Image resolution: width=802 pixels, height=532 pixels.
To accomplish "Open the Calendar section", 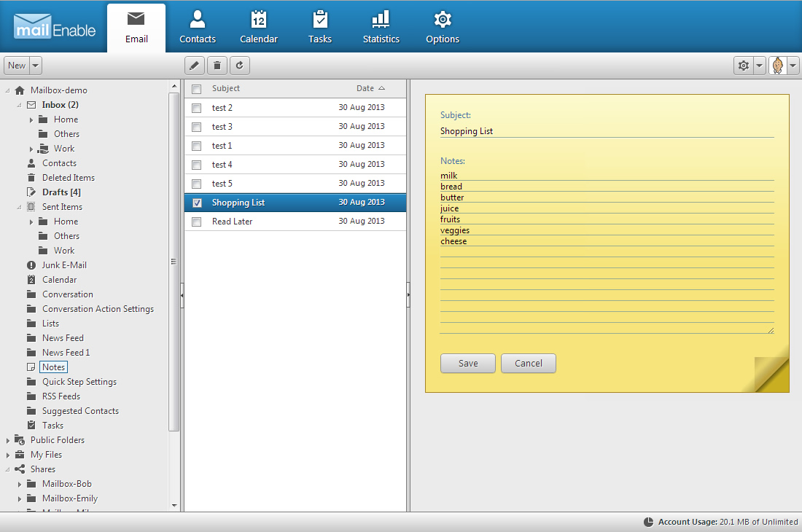I will (259, 26).
